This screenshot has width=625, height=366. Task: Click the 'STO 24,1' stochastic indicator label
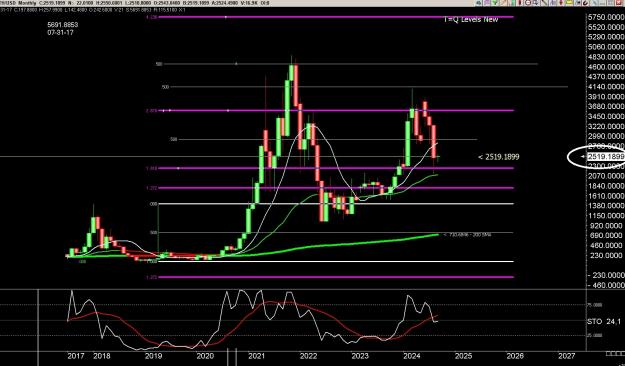click(604, 321)
